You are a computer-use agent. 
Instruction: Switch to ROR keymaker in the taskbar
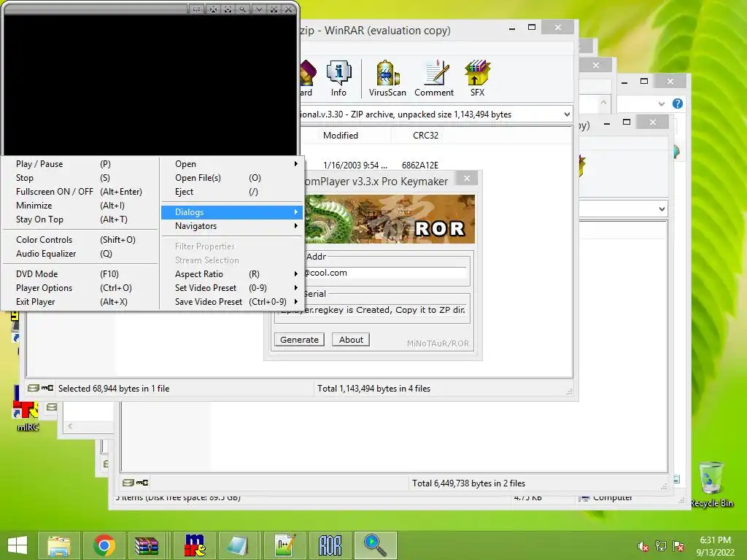(x=330, y=545)
